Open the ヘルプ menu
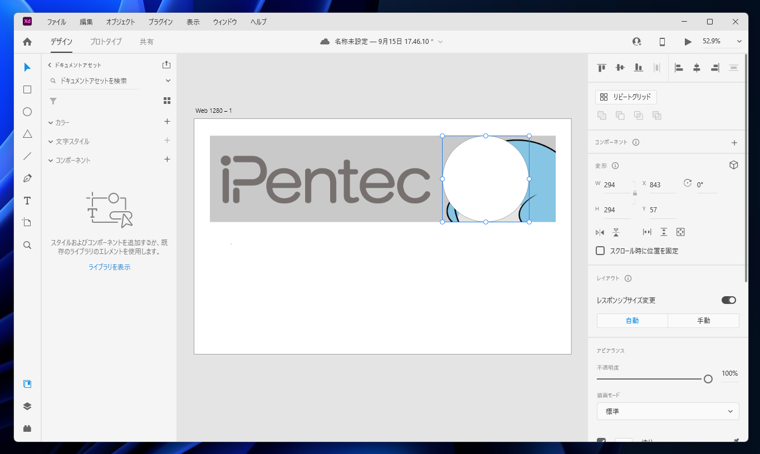 [x=258, y=22]
